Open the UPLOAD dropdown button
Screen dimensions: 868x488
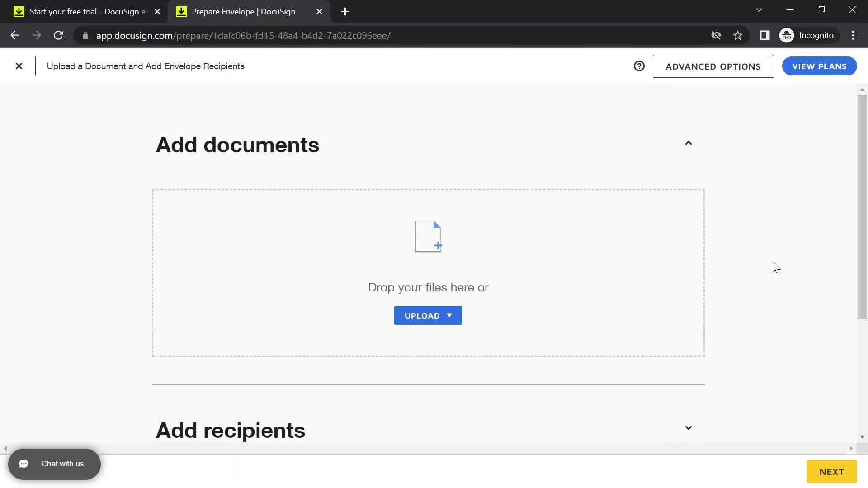click(x=428, y=315)
